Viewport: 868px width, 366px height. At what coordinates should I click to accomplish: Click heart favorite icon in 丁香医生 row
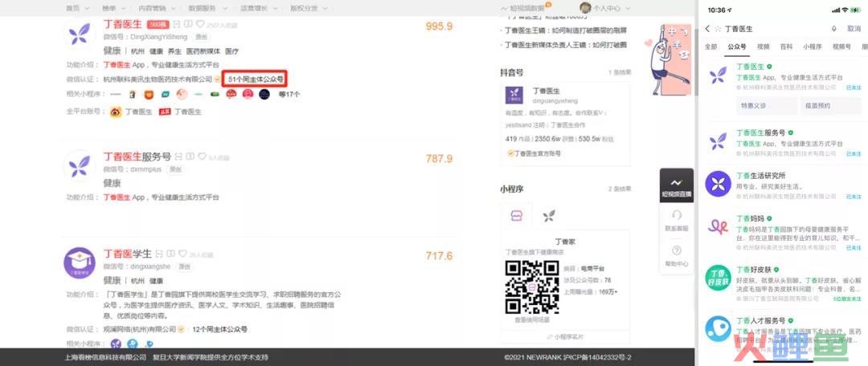(199, 25)
